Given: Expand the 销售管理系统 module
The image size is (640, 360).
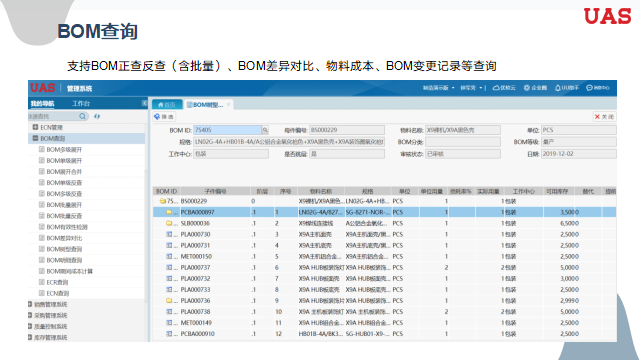Looking at the screenshot, I should click(30, 304).
